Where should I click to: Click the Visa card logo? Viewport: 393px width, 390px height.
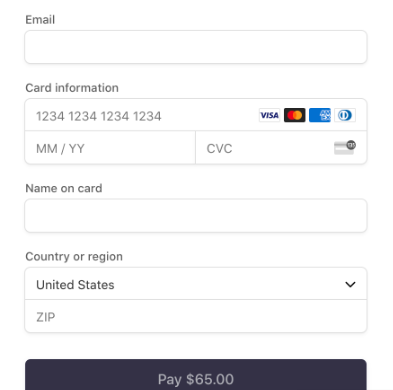click(269, 115)
